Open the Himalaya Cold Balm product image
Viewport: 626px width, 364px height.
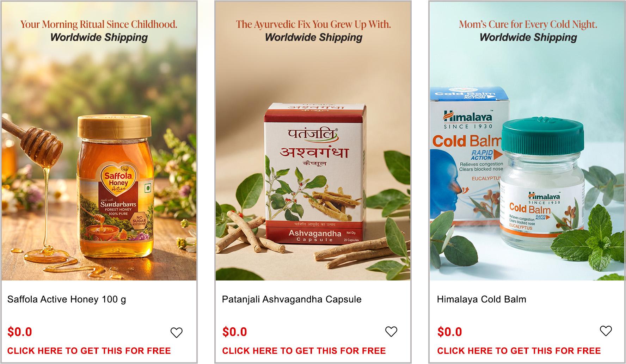[527, 141]
